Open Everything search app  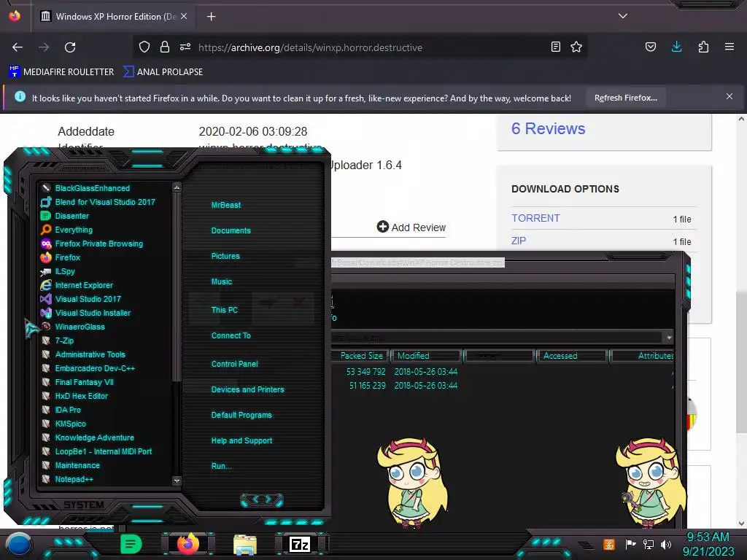67,230
